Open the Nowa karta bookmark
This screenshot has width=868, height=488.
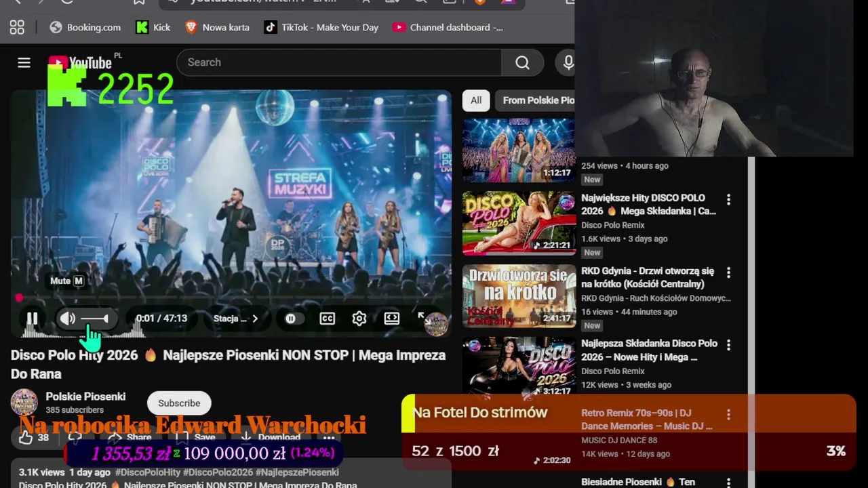coord(218,27)
